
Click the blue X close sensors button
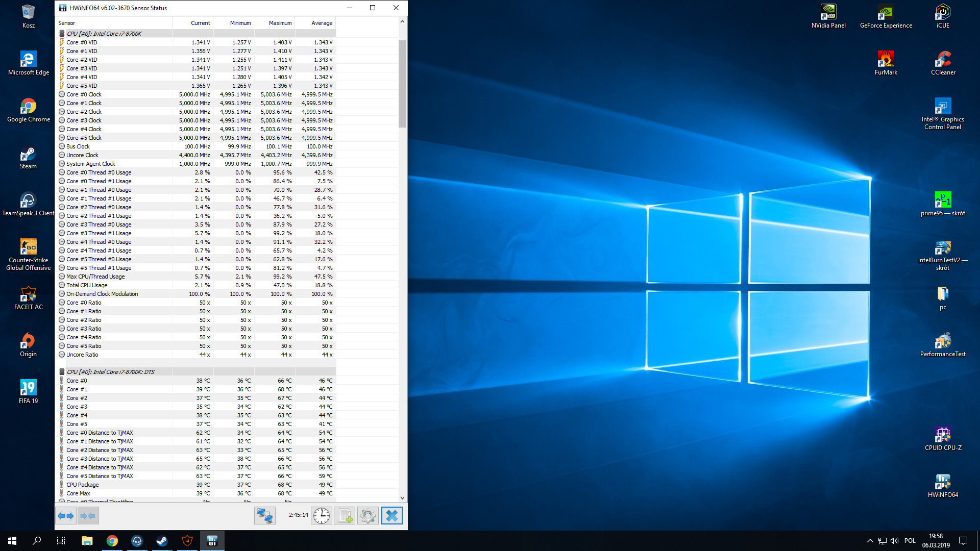click(392, 516)
